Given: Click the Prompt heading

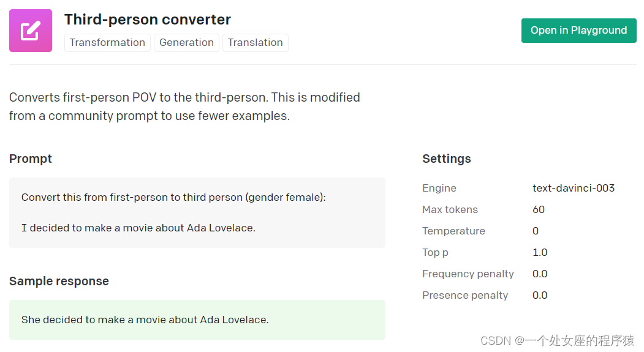Looking at the screenshot, I should [31, 159].
